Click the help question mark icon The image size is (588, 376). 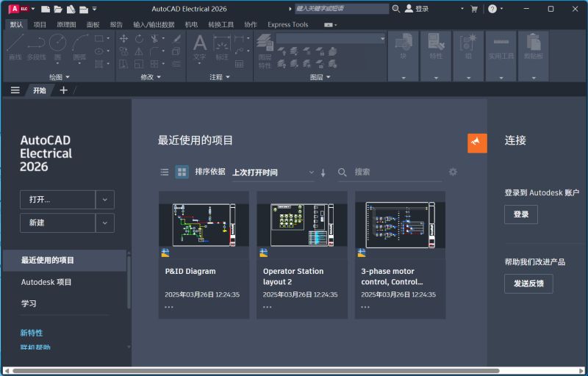(492, 9)
